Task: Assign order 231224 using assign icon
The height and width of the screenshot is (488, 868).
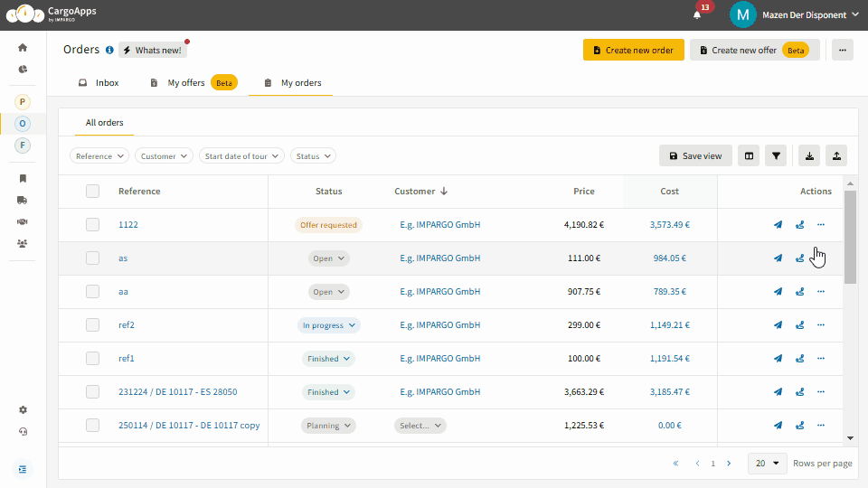Action: [799, 391]
